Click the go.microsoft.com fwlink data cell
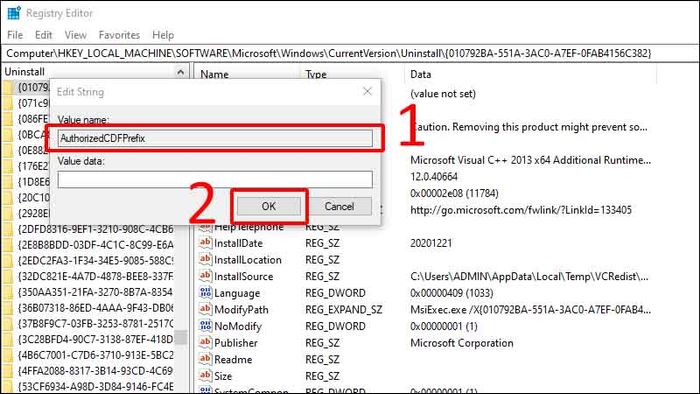This screenshot has width=700, height=394. coord(521,210)
